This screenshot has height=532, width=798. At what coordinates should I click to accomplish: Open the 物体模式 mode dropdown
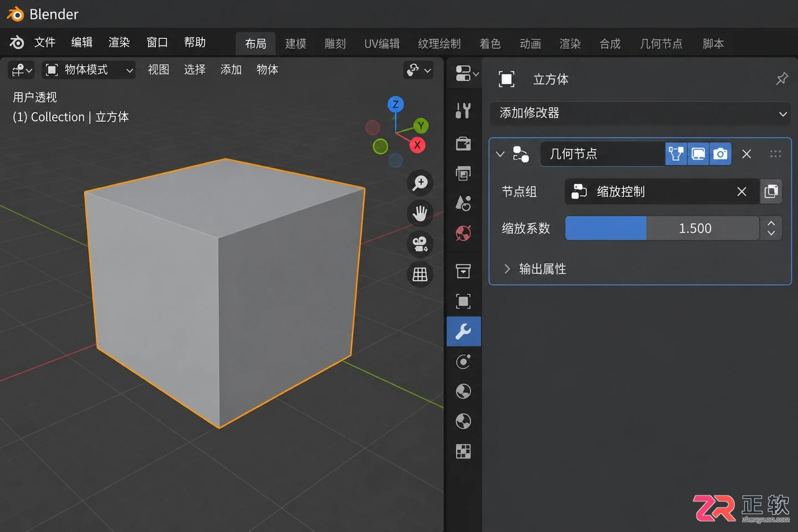click(x=89, y=70)
